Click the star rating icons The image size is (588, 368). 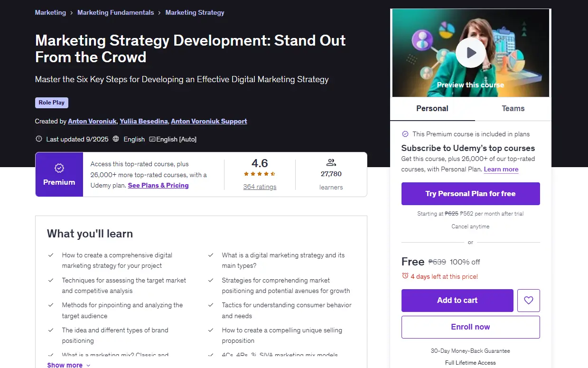pyautogui.click(x=260, y=174)
